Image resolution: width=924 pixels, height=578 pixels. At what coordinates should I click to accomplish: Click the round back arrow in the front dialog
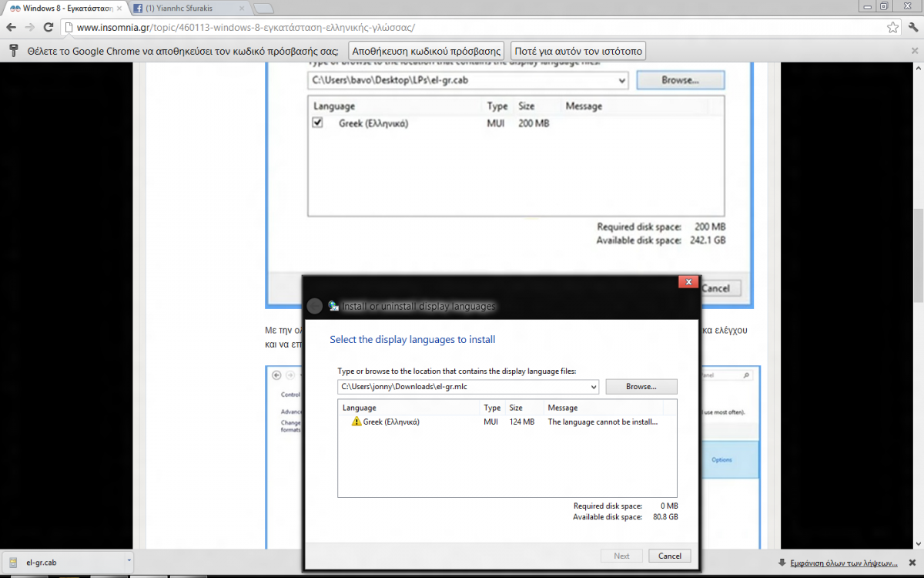[314, 306]
